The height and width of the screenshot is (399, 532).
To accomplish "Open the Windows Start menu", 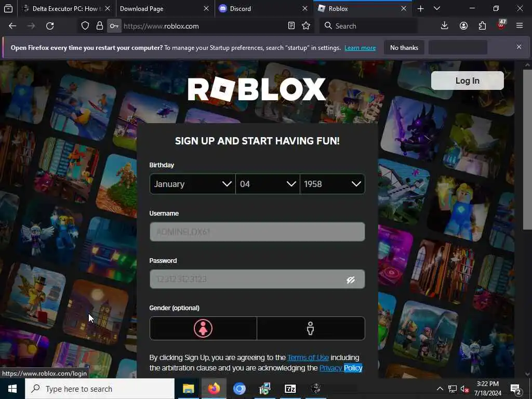I will point(12,389).
